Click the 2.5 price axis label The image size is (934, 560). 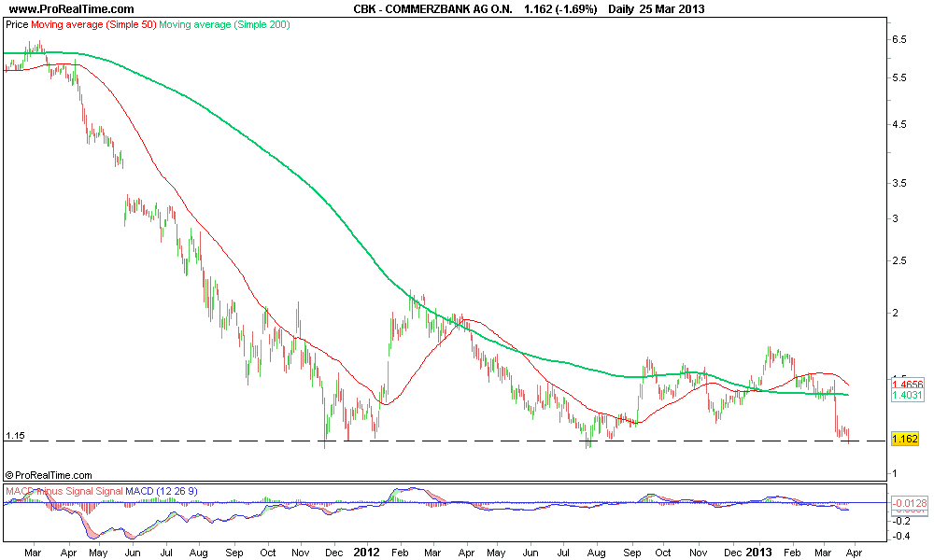click(899, 260)
